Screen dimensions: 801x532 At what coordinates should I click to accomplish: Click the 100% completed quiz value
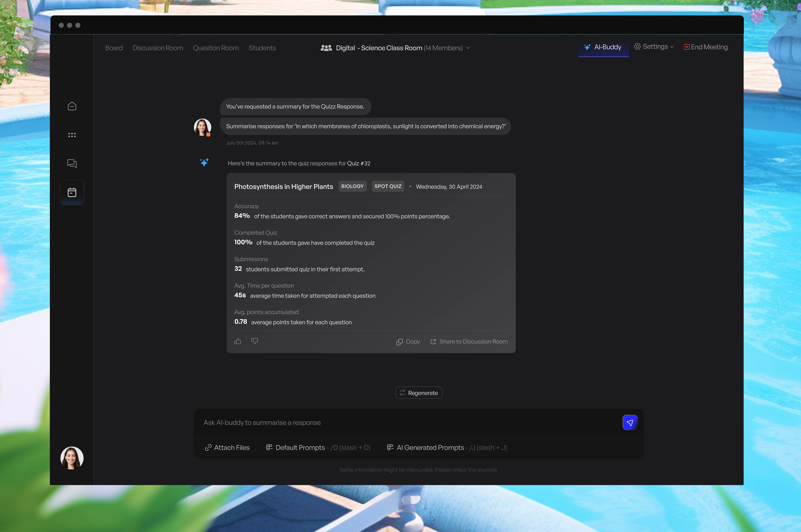coord(243,242)
